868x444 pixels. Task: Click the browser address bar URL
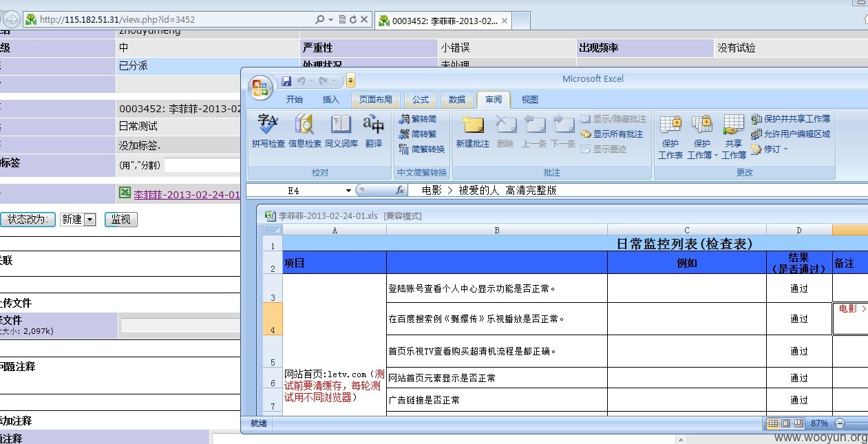pos(117,19)
